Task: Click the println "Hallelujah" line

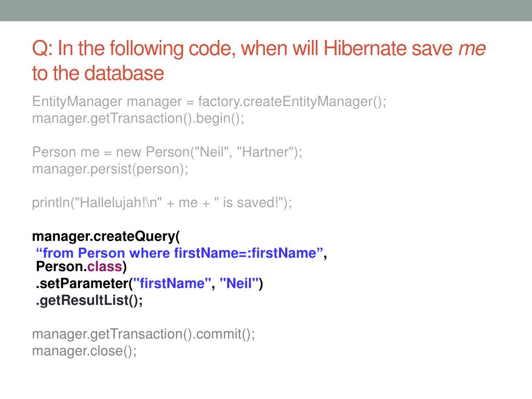Action: click(162, 203)
